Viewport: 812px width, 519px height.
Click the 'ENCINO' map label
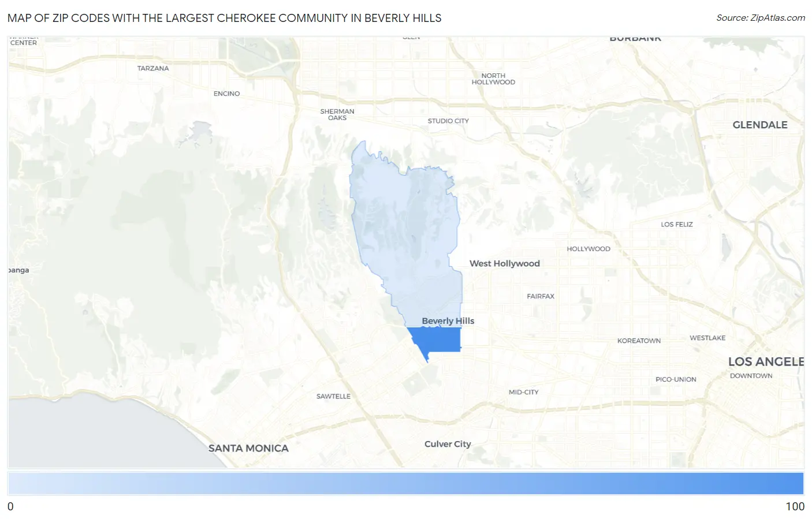click(x=226, y=94)
